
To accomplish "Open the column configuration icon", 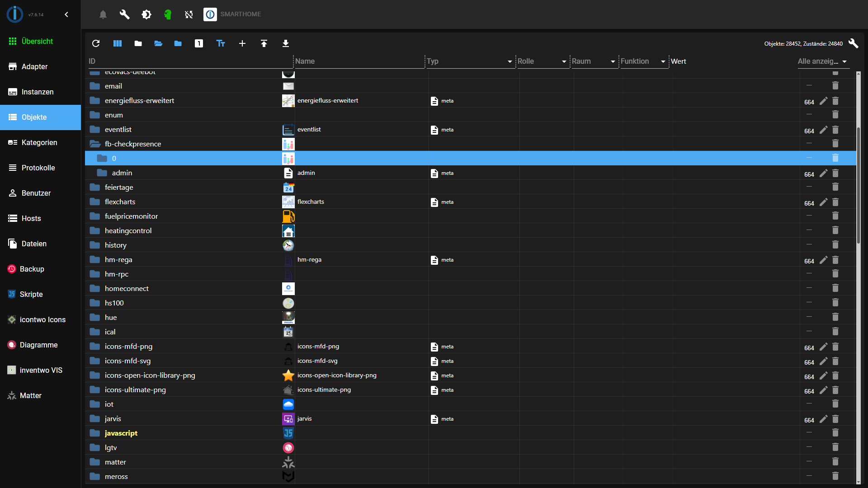I will coord(118,43).
